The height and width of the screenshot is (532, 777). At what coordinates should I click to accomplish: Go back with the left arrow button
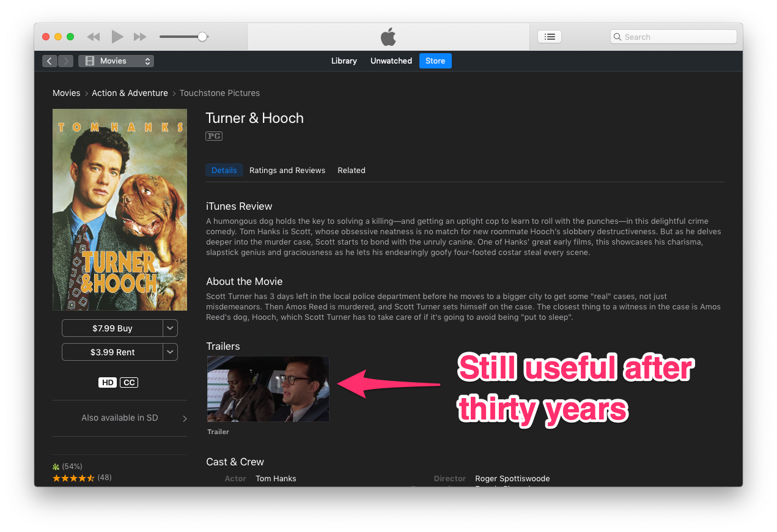click(x=50, y=61)
